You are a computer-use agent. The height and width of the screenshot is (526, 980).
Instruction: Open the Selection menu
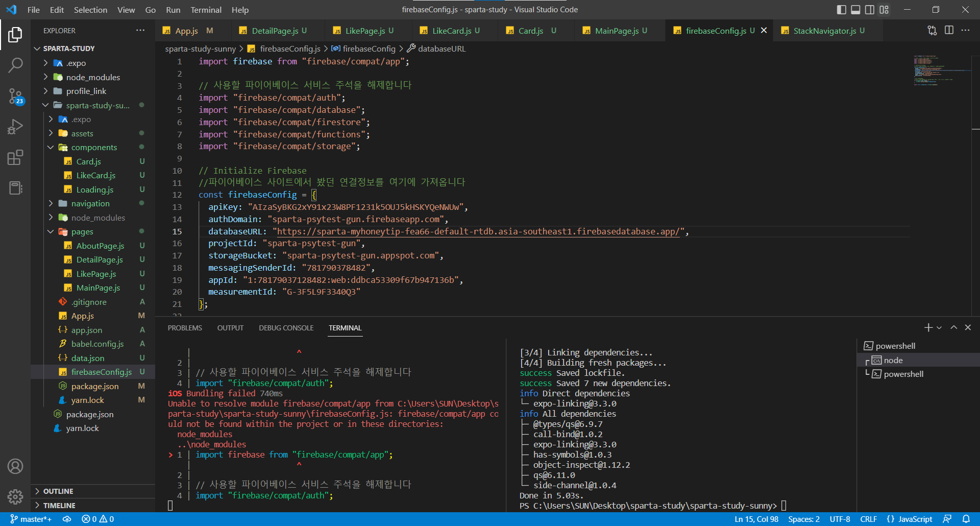[90, 10]
